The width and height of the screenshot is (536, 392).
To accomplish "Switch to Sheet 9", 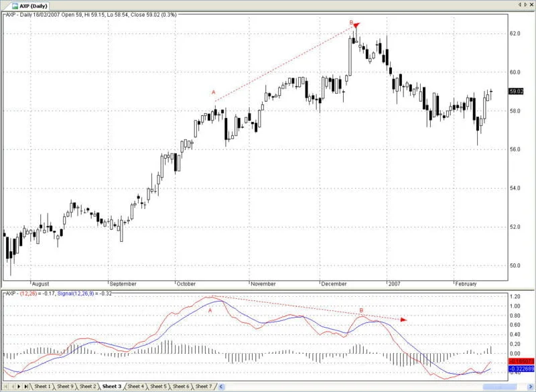I will 65,386.
